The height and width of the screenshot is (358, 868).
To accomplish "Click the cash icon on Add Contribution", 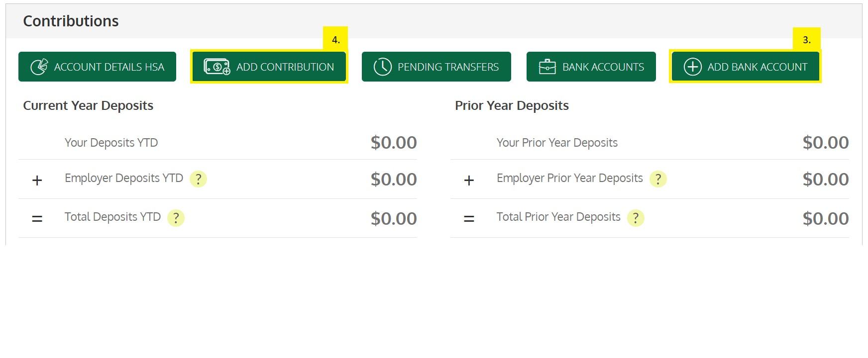I will (x=217, y=67).
